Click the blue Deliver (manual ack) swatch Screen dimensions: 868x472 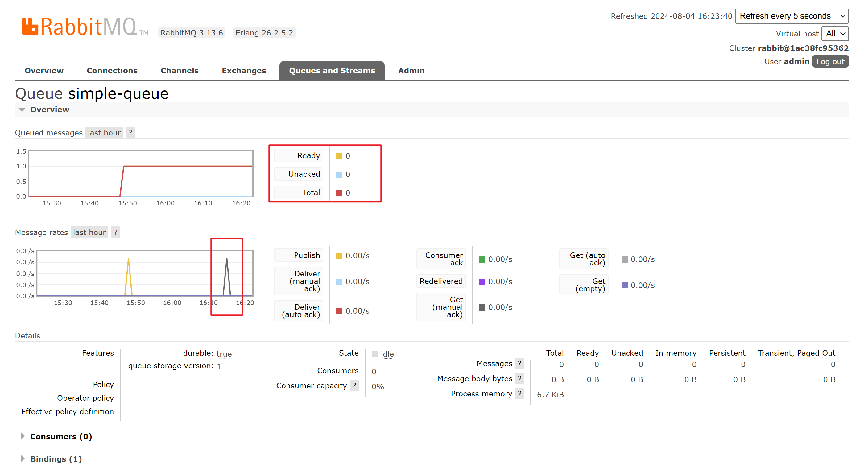pos(339,282)
